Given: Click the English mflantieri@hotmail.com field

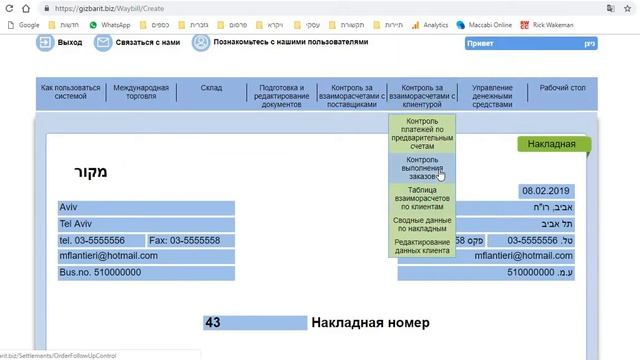Looking at the screenshot, I should [x=146, y=256].
